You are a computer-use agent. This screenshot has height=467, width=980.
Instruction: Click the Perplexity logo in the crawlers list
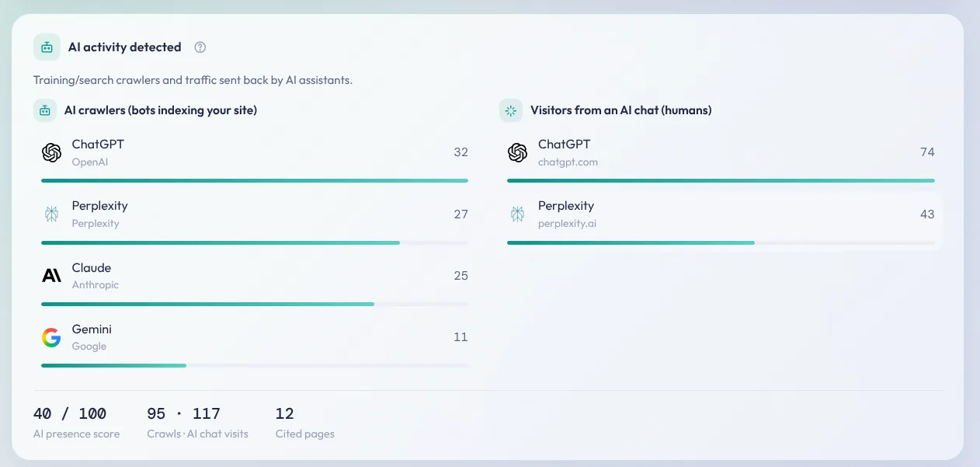click(x=52, y=214)
